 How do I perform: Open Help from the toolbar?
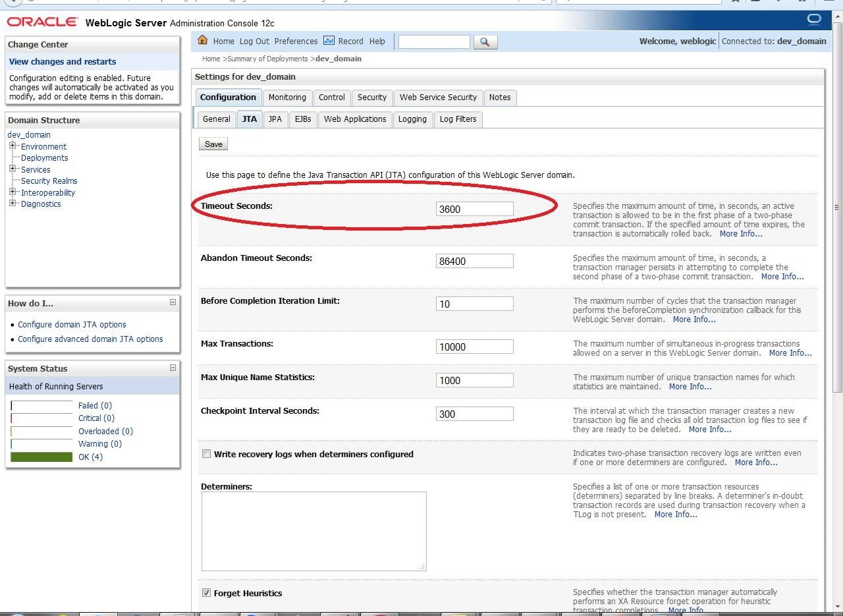377,42
